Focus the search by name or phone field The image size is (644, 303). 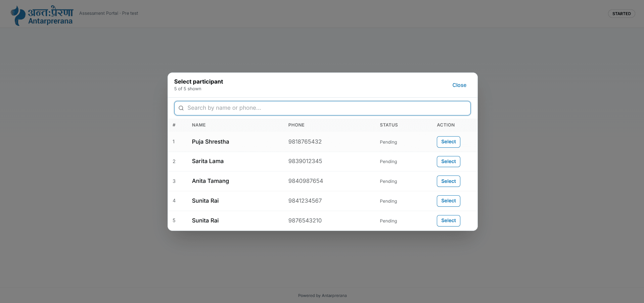pos(322,108)
